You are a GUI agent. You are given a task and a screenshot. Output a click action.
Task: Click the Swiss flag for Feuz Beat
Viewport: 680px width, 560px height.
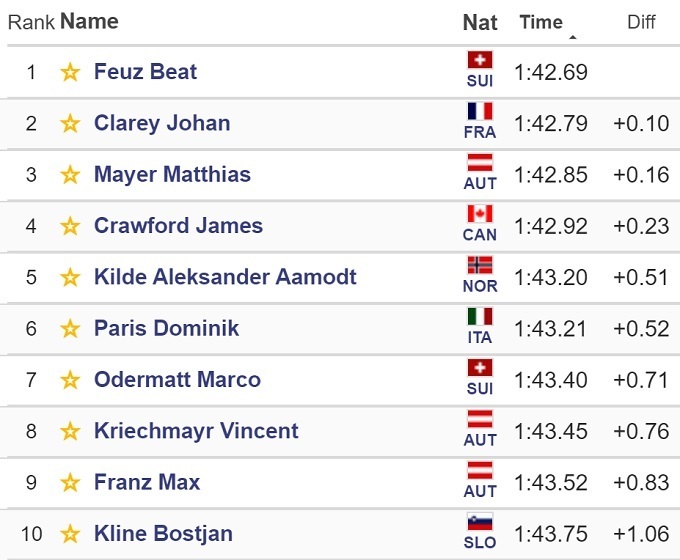[480, 61]
